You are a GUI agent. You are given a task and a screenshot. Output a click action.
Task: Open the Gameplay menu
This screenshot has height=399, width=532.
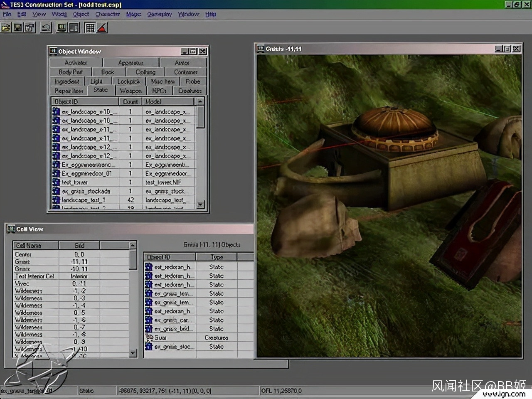tap(160, 14)
